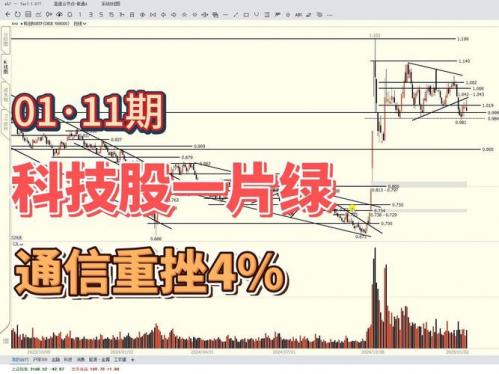Select the flag marker tool
This screenshot has width=499, height=374.
tap(277, 14)
